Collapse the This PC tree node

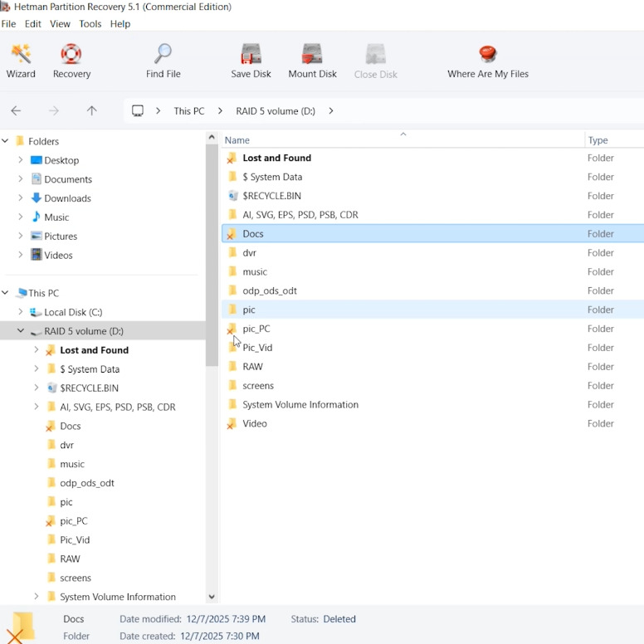pyautogui.click(x=5, y=293)
